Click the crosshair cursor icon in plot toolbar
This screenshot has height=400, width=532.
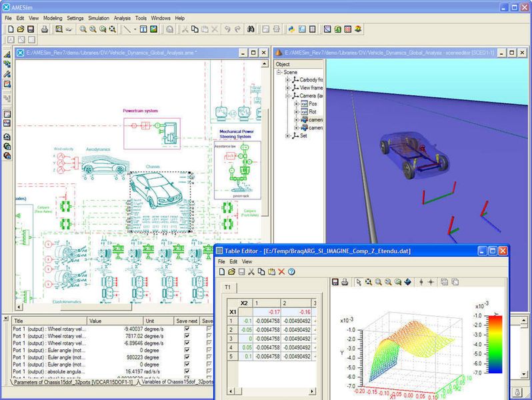[x=431, y=282]
